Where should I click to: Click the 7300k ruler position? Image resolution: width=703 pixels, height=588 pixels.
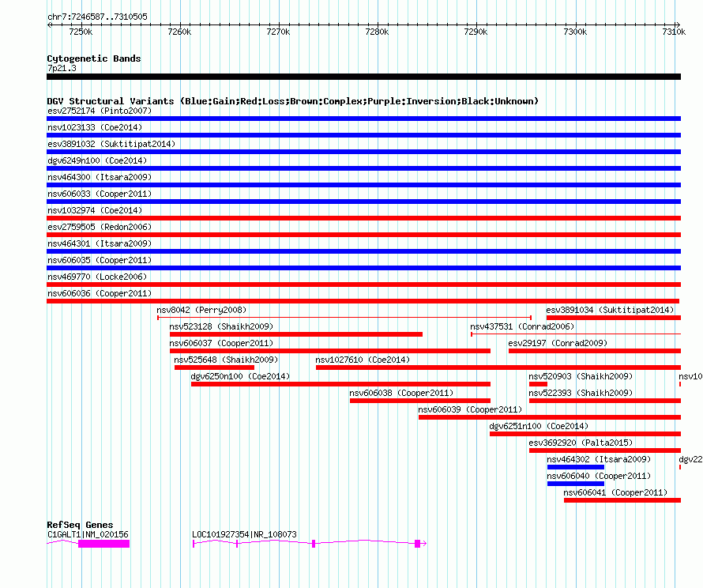(575, 32)
